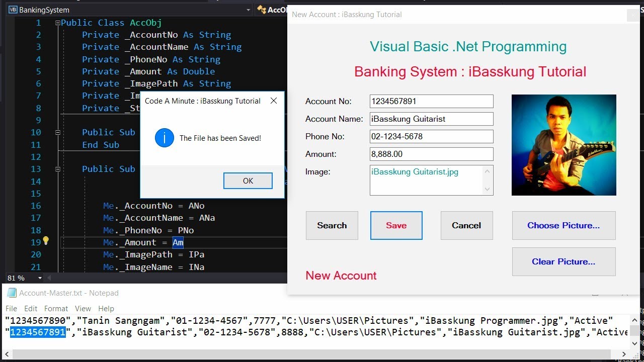The image size is (644, 362).
Task: Collapse the Public Class AccObj region
Action: tap(58, 23)
